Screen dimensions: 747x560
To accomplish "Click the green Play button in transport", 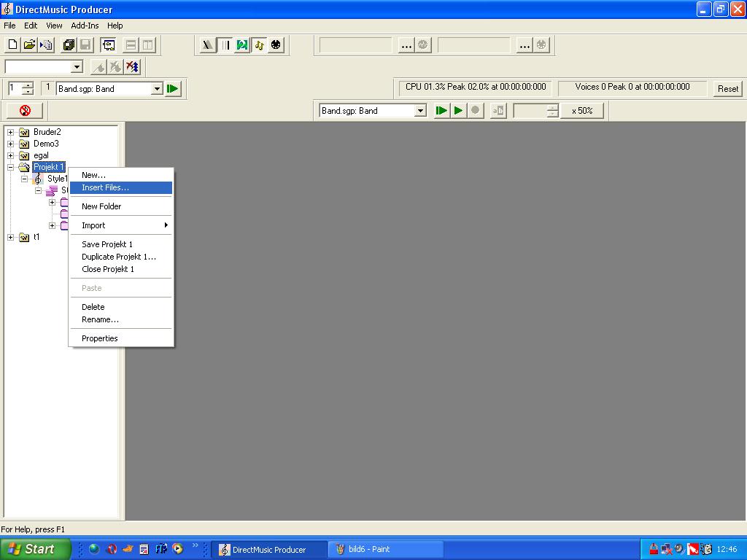I will tap(458, 111).
